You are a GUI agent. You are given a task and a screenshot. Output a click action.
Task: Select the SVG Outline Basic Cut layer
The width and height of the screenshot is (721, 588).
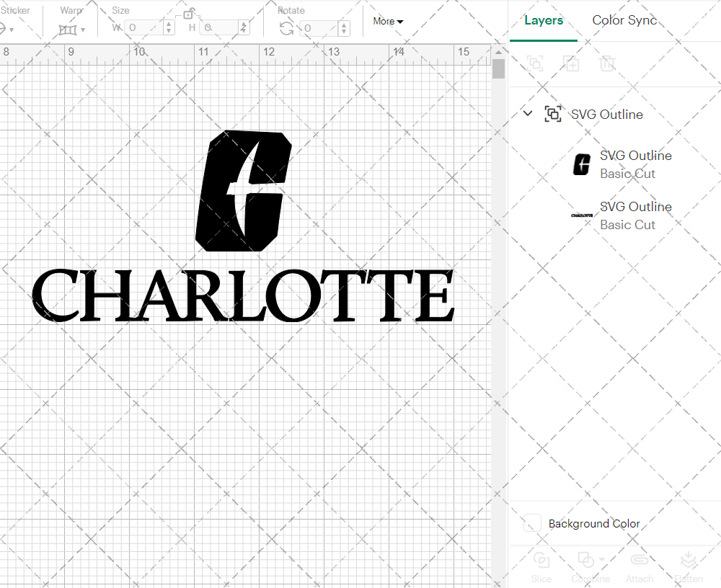pyautogui.click(x=635, y=164)
